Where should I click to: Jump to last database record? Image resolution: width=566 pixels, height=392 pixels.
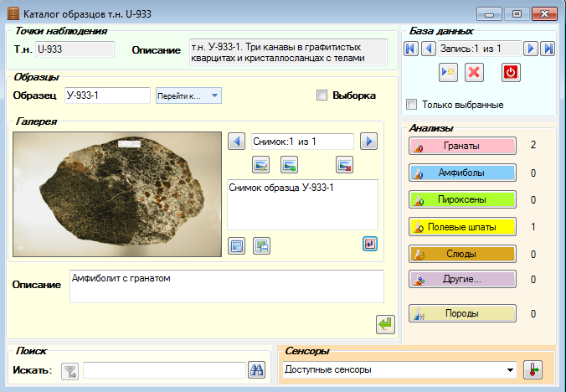coord(548,49)
